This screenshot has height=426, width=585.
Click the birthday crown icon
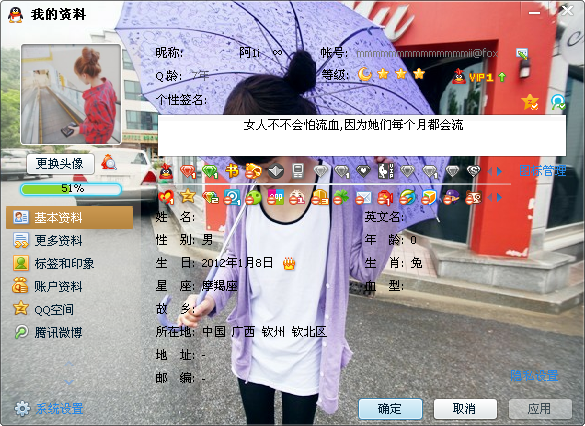[x=289, y=263]
